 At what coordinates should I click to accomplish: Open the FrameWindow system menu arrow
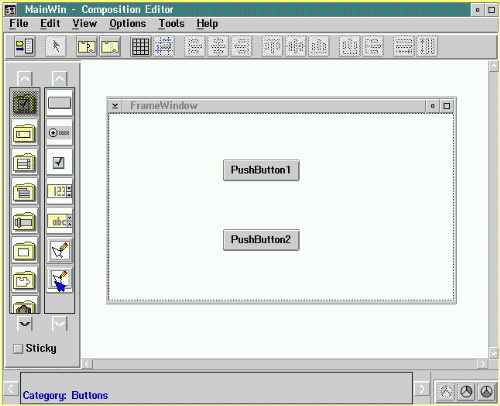point(115,106)
